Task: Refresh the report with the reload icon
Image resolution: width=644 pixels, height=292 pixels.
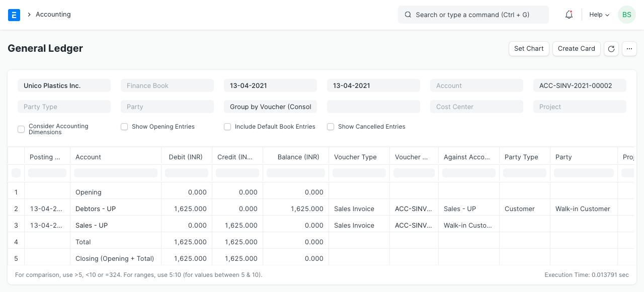Action: (x=611, y=49)
